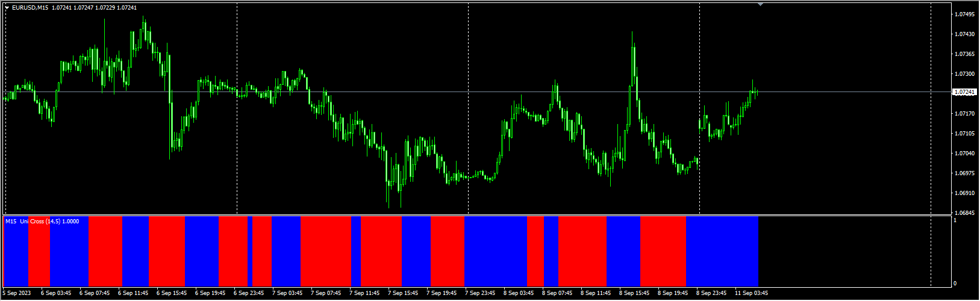Click the chart title dropdown triangle icon

pyautogui.click(x=7, y=8)
